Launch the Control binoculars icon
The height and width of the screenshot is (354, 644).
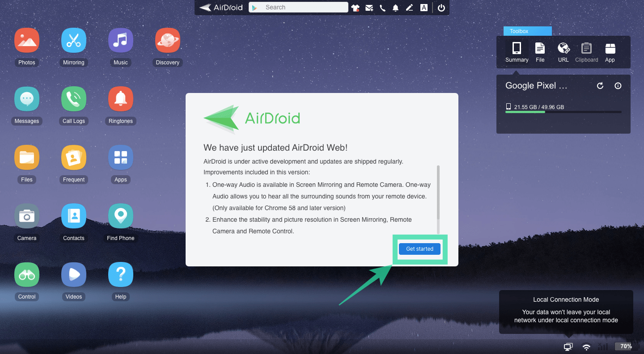tap(27, 274)
